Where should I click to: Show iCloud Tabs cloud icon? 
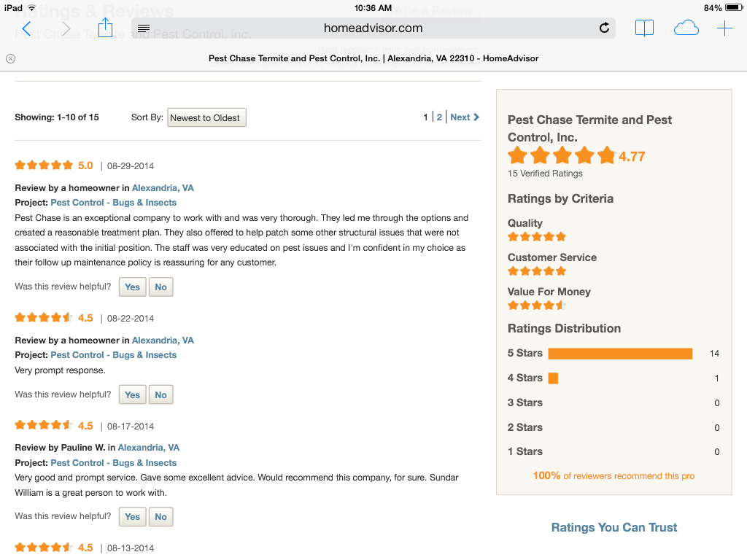[686, 28]
